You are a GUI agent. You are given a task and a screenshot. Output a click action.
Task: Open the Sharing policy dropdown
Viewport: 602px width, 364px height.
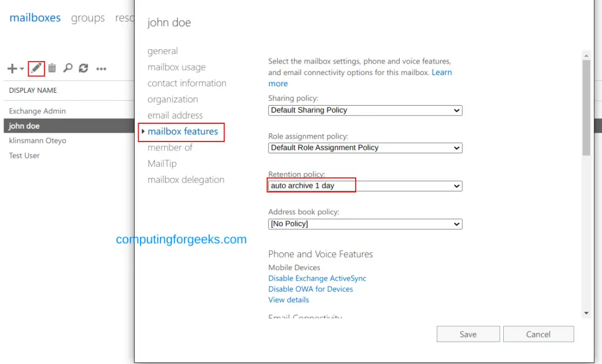[x=365, y=110]
